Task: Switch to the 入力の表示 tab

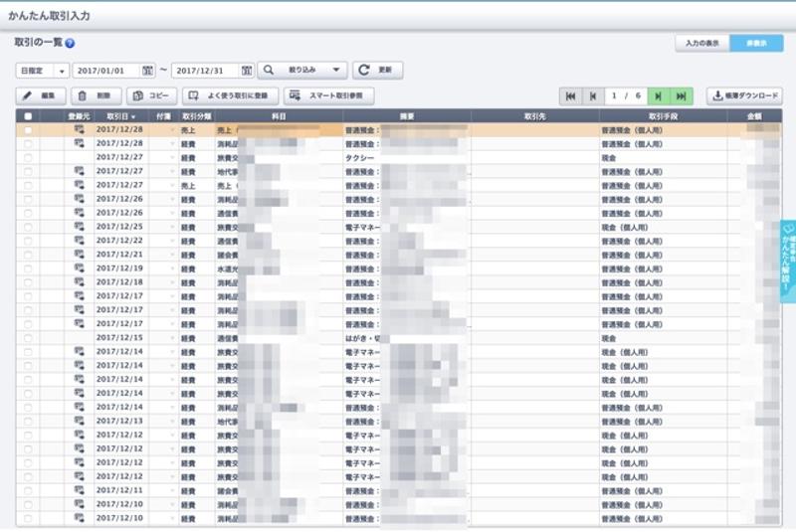Action: (x=701, y=44)
